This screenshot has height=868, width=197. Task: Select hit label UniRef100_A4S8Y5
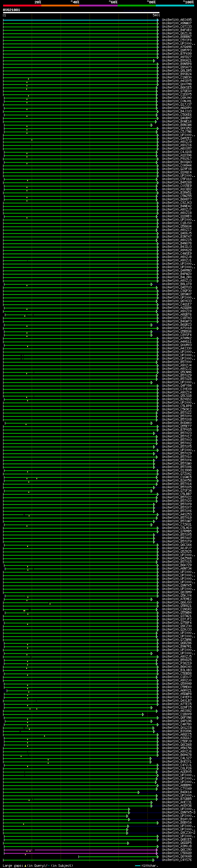tap(176, 81)
